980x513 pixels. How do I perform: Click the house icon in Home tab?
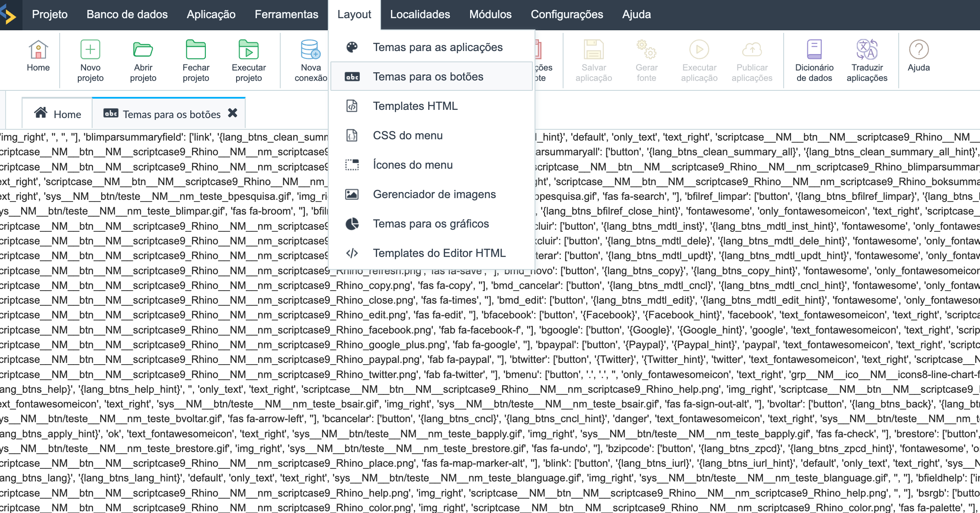(41, 113)
